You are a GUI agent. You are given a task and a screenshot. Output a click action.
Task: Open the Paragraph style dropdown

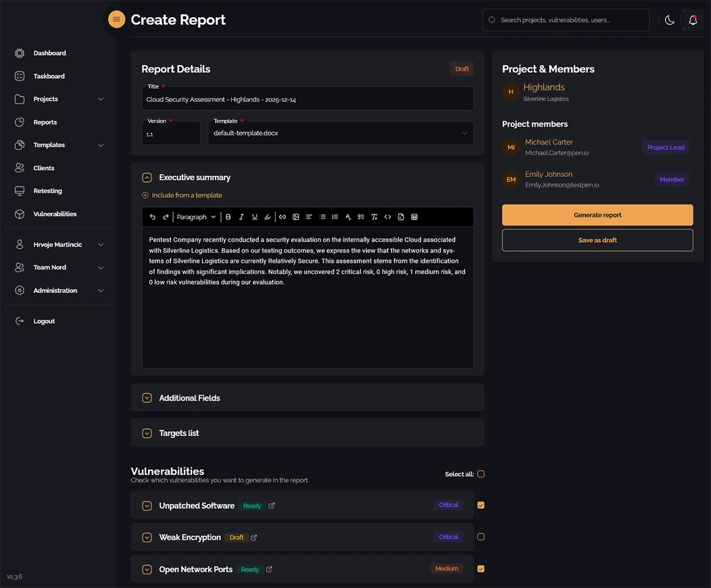(x=196, y=217)
